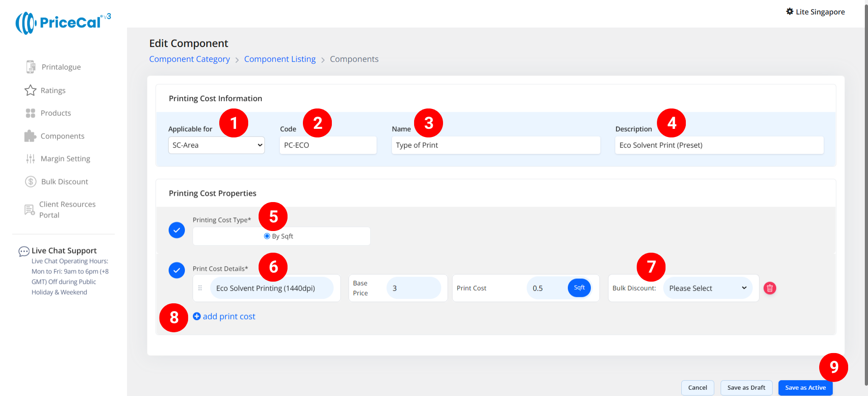The image size is (868, 396).
Task: Click the Ratings star icon
Action: point(30,90)
